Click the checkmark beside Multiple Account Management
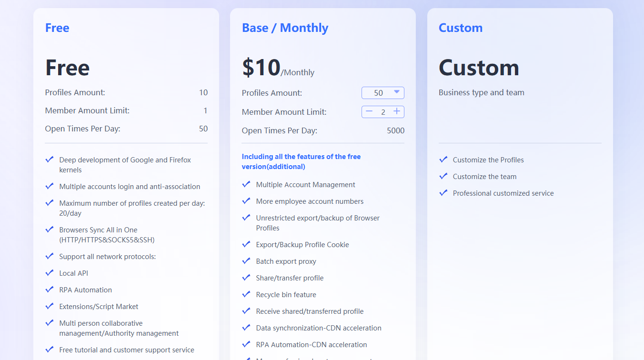This screenshot has height=360, width=644. coord(246,184)
